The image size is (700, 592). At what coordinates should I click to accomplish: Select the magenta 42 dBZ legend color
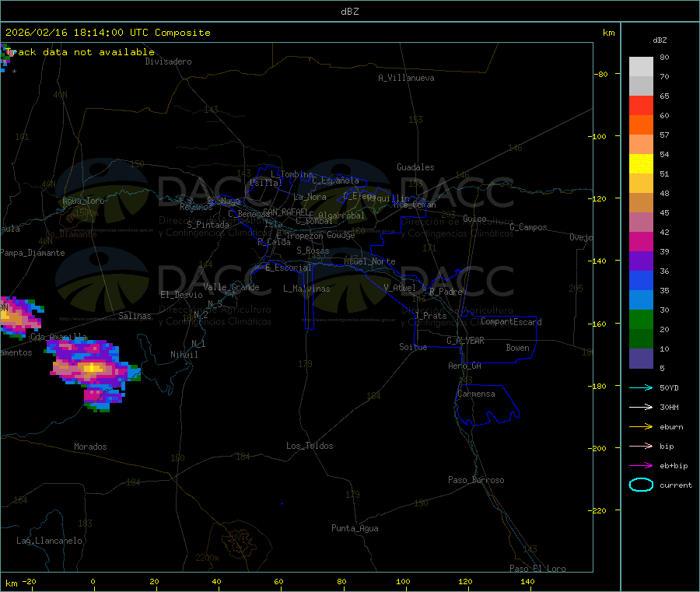tap(641, 241)
